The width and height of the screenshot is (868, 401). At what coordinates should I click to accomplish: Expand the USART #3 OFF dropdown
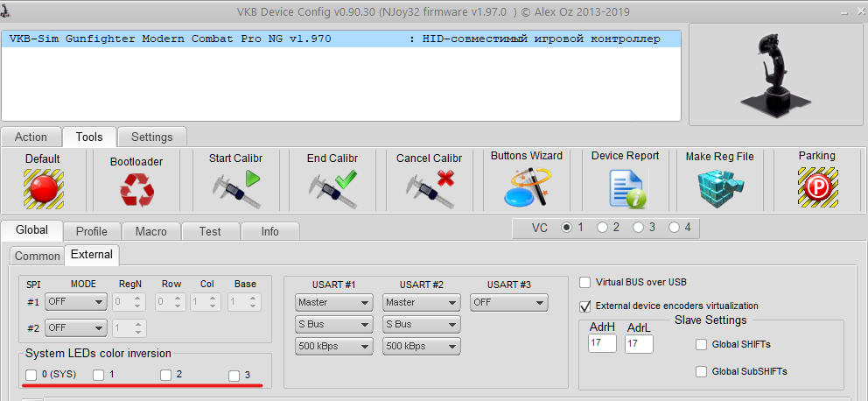(x=508, y=303)
